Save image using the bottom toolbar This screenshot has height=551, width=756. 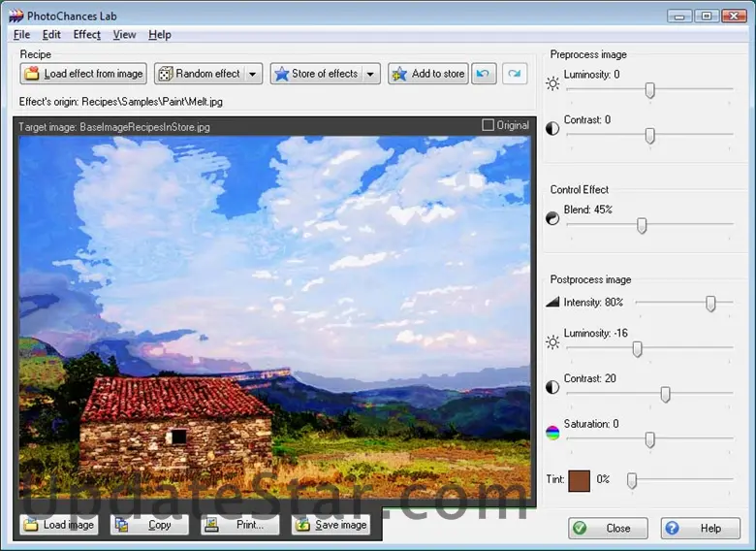pyautogui.click(x=331, y=525)
